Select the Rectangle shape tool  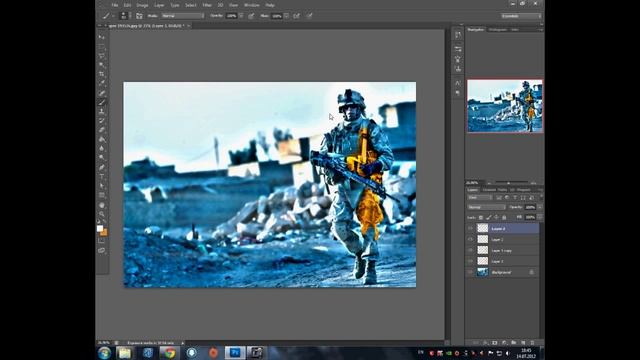pyautogui.click(x=102, y=196)
